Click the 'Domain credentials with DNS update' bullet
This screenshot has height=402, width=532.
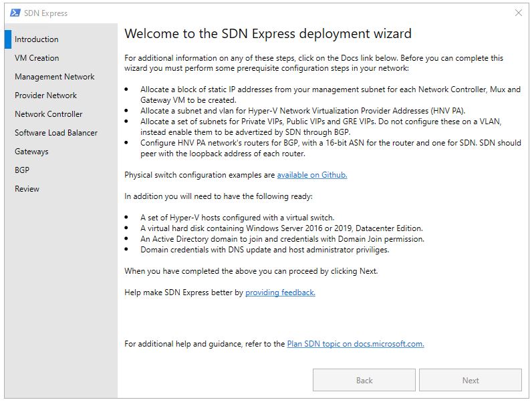click(x=265, y=250)
